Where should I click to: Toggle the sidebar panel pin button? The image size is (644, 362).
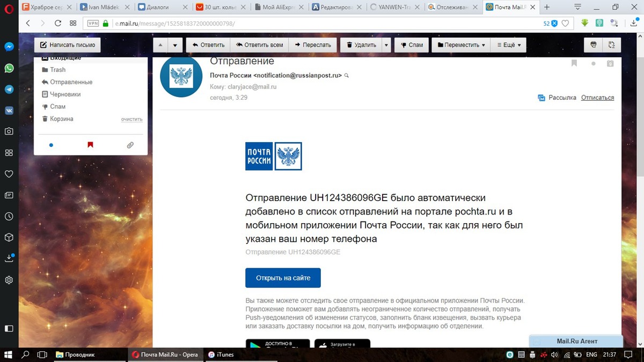[9, 328]
